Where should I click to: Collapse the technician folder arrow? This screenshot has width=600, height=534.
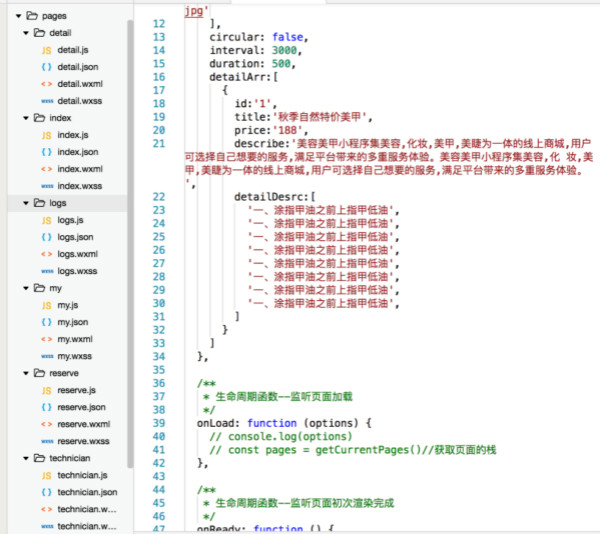click(26, 458)
